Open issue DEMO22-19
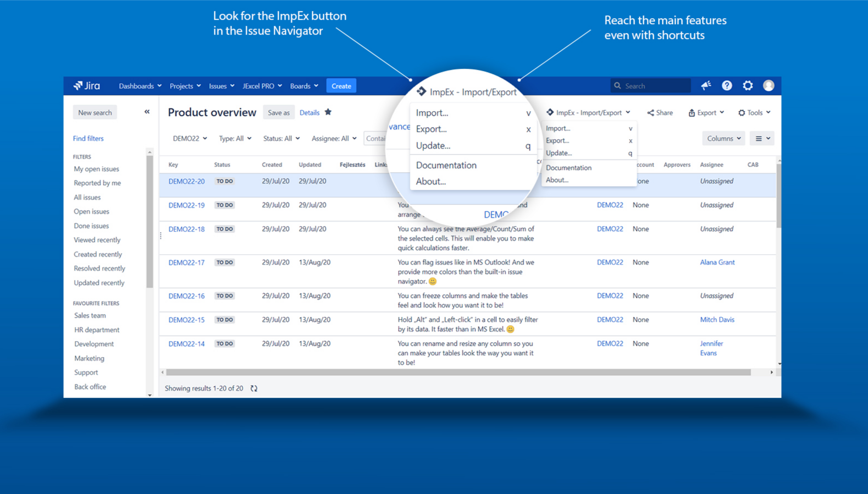This screenshot has height=494, width=868. (x=186, y=205)
